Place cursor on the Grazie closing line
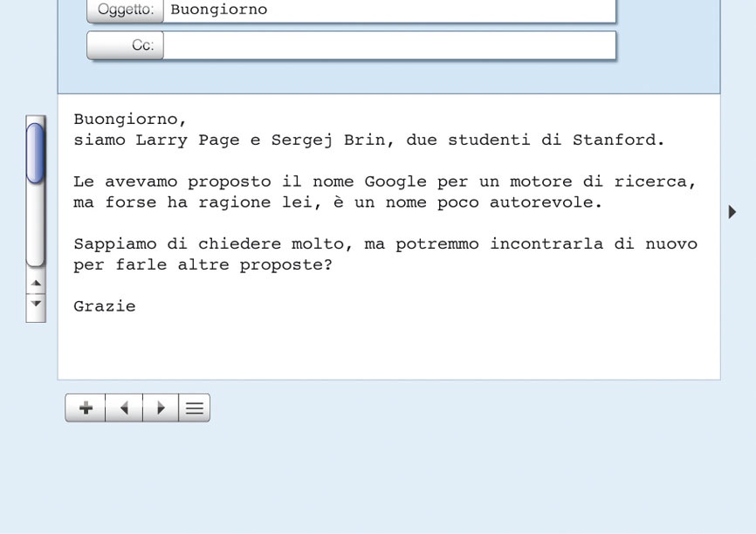The image size is (756, 534). 105,306
